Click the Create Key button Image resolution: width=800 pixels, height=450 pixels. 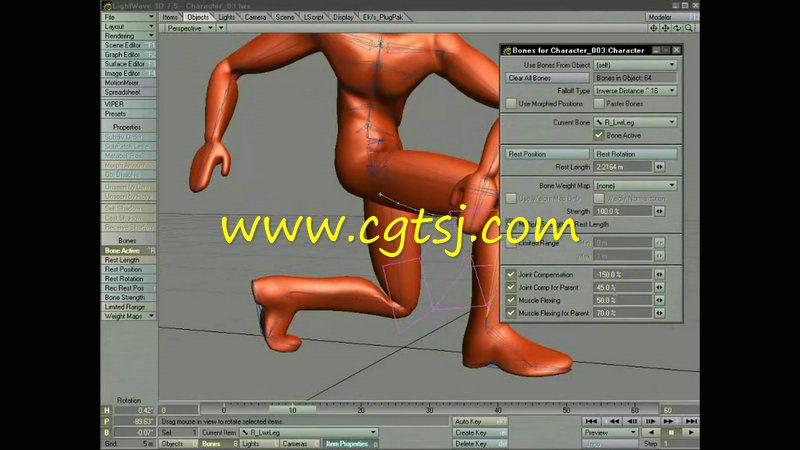[x=480, y=433]
